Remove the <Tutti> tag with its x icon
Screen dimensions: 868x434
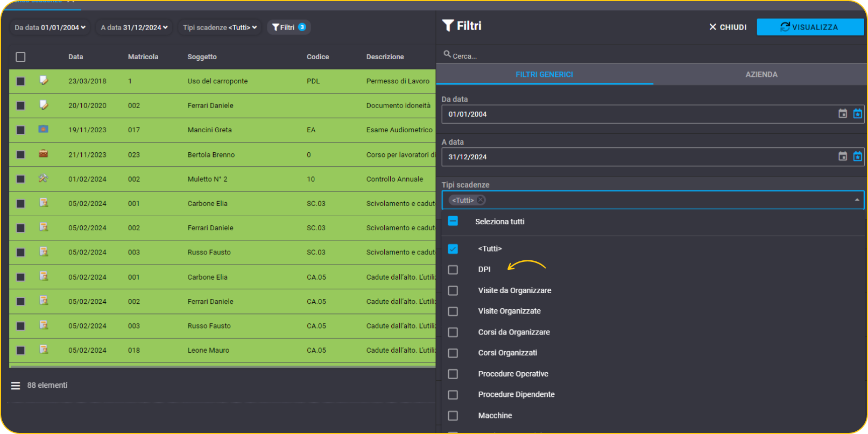(481, 200)
